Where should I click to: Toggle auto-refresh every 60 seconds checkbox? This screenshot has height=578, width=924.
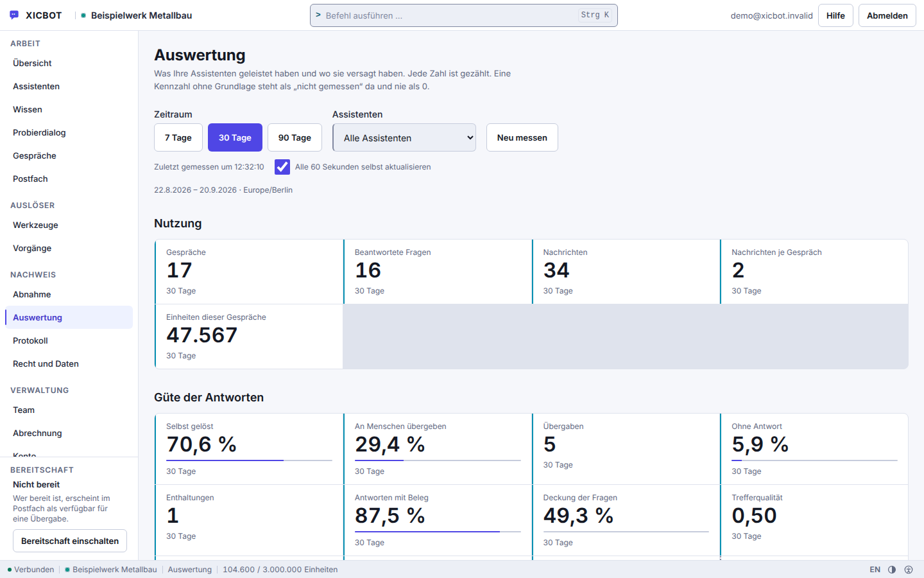tap(282, 167)
